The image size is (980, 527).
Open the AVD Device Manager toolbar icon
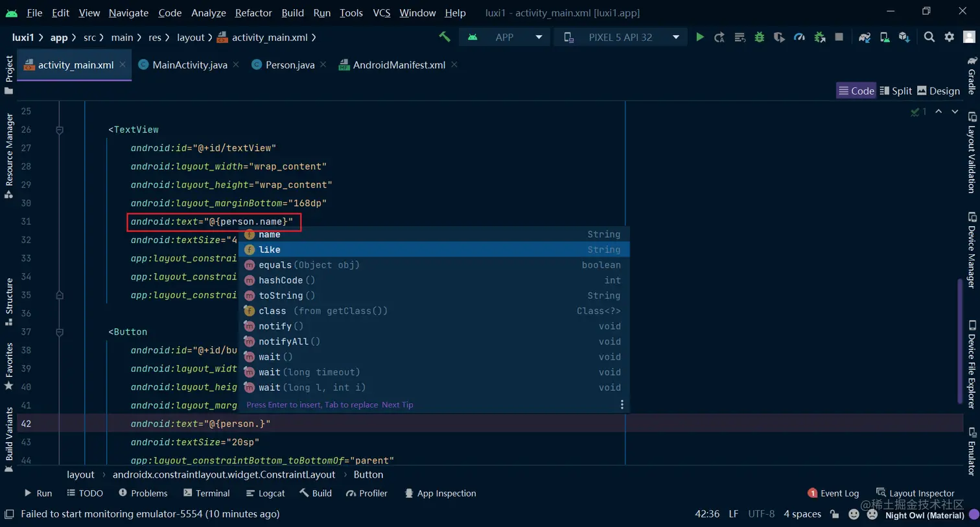pos(885,37)
